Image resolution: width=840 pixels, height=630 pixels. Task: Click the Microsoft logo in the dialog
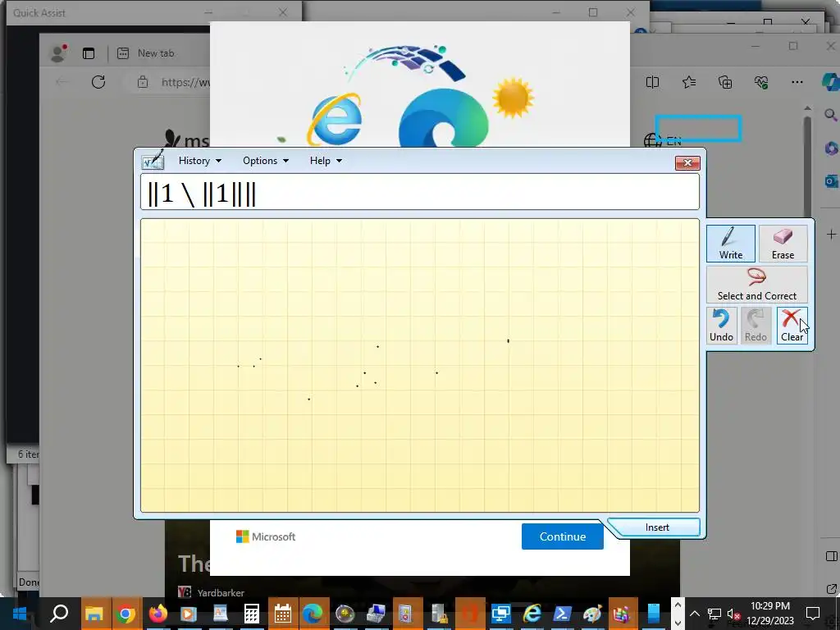266,536
